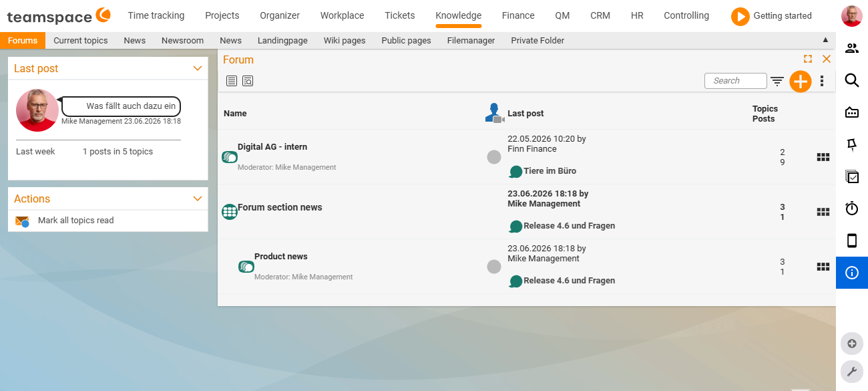Switch to Wiki pages tab
The image size is (868, 391).
(x=345, y=40)
